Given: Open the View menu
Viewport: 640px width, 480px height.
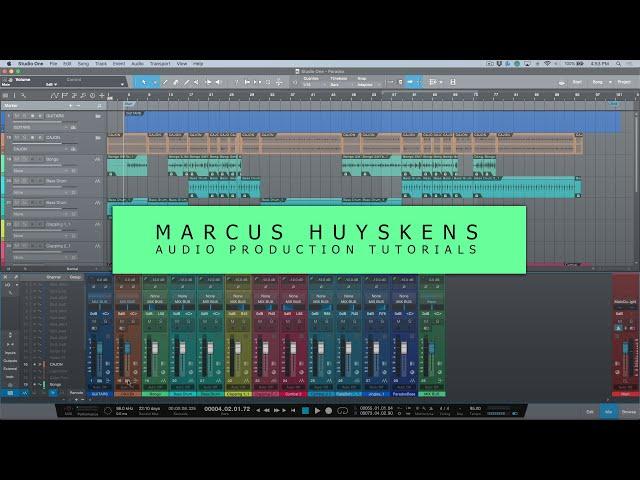Looking at the screenshot, I should click(182, 64).
